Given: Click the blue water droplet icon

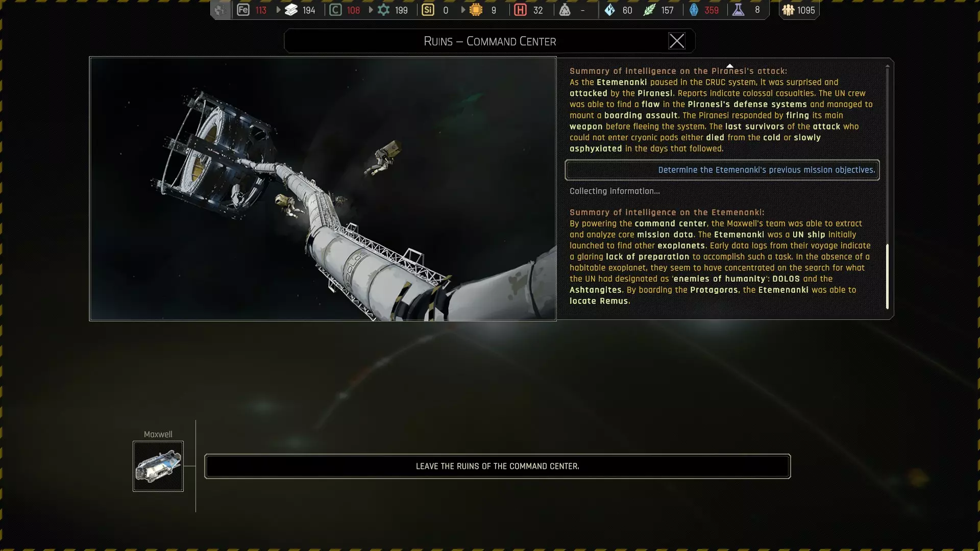Looking at the screenshot, I should [x=609, y=10].
